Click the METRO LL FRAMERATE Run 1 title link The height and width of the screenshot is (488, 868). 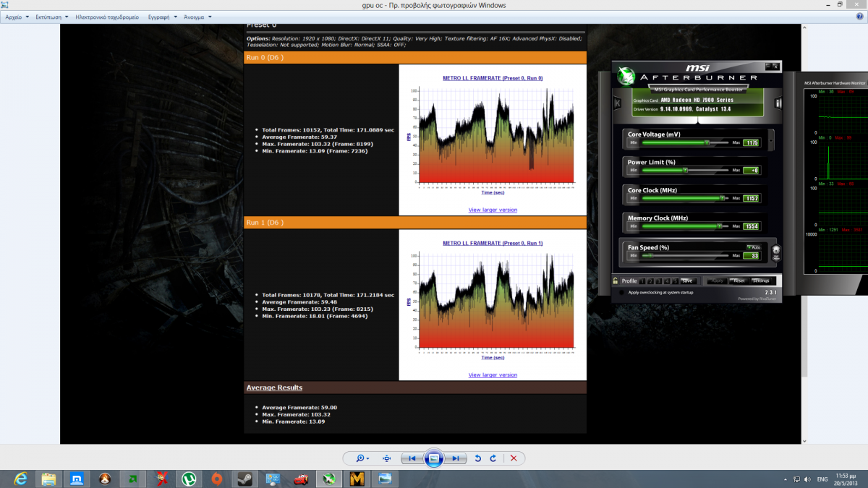(x=493, y=243)
